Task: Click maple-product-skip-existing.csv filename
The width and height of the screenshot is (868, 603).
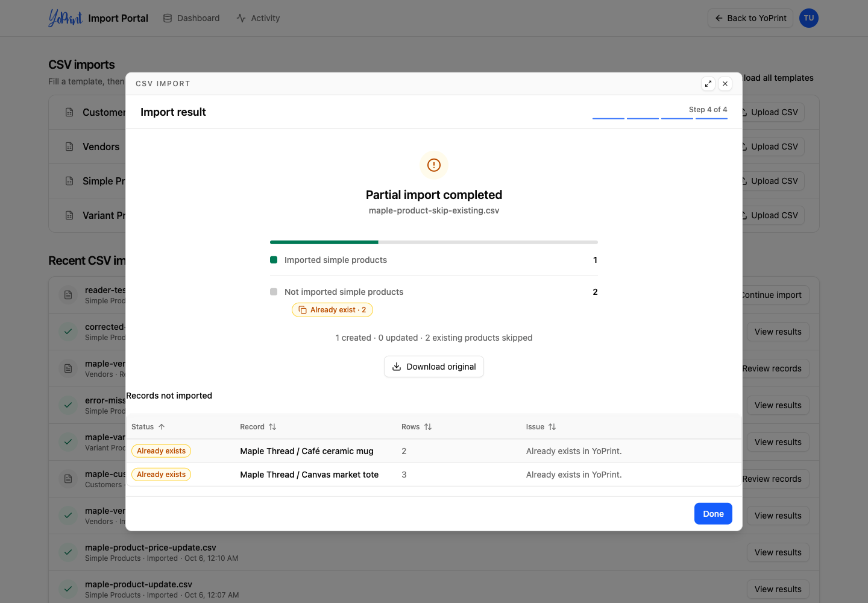Action: [x=434, y=210]
